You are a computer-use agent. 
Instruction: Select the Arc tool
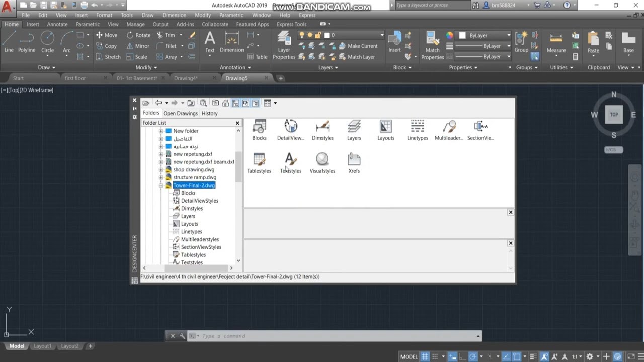click(x=66, y=42)
